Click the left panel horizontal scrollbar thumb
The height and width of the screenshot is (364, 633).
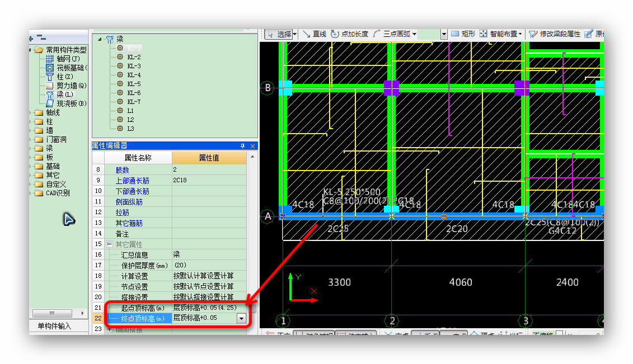point(52,313)
